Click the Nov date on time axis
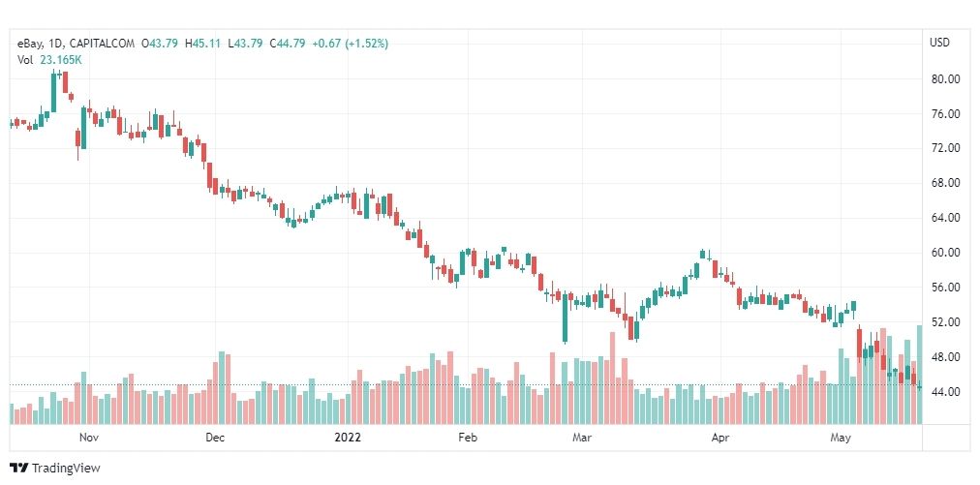This screenshot has width=980, height=485. point(90,438)
